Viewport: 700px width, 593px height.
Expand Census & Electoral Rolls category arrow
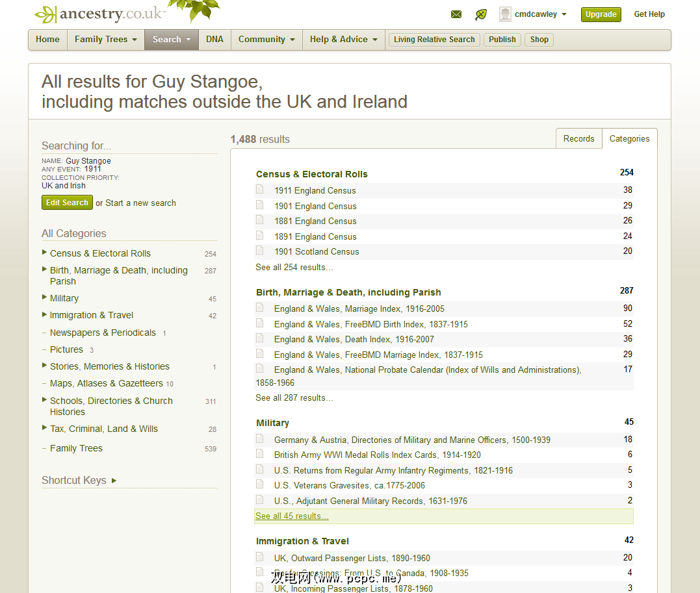click(44, 253)
